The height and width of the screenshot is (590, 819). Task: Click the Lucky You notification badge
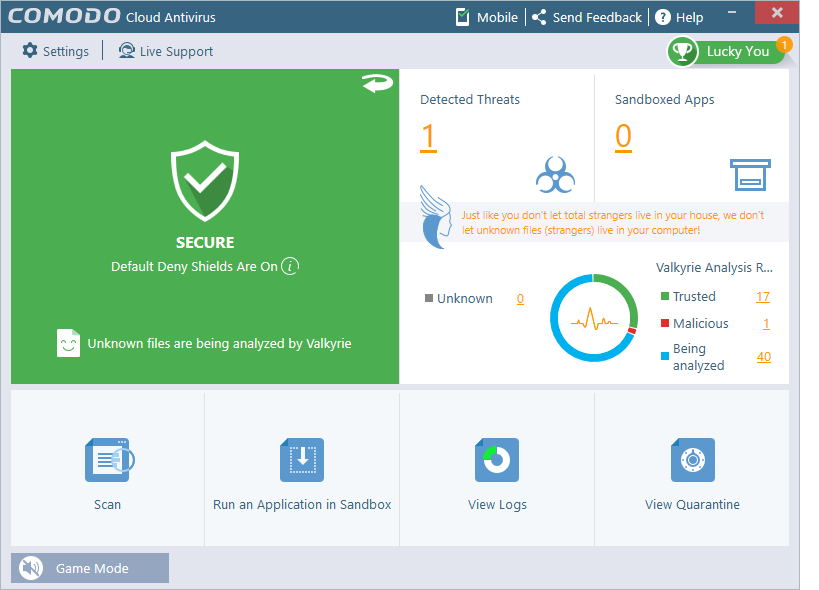784,45
